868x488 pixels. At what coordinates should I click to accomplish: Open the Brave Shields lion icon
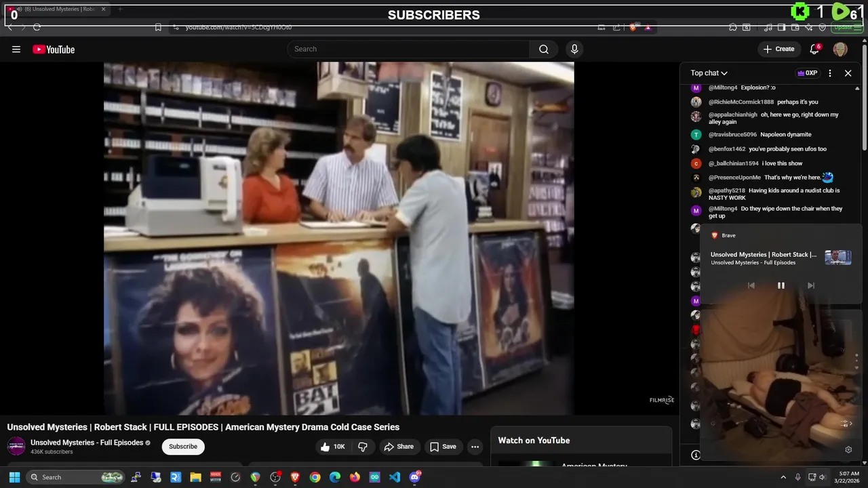pyautogui.click(x=633, y=27)
